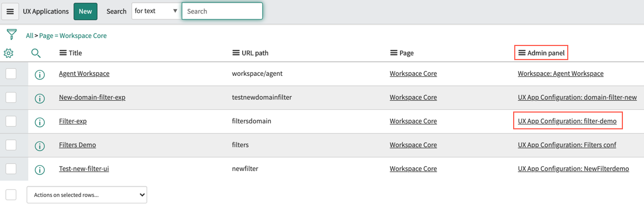Click the New button
Viewport: 644px width, 210px height.
(x=85, y=11)
